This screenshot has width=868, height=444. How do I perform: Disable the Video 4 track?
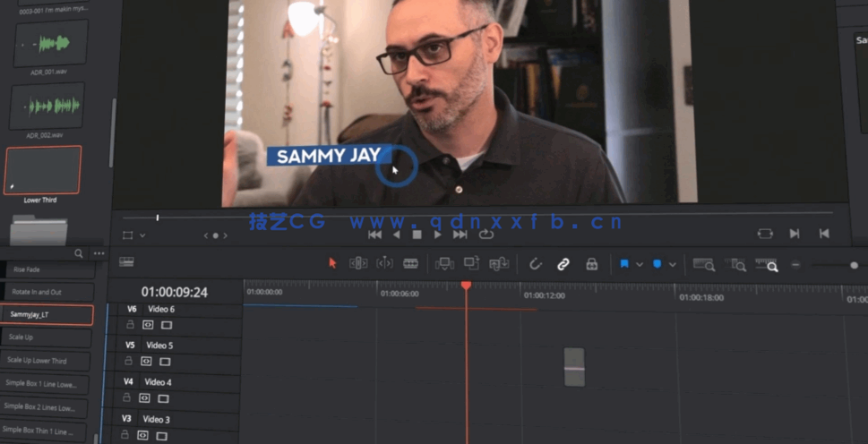click(163, 398)
